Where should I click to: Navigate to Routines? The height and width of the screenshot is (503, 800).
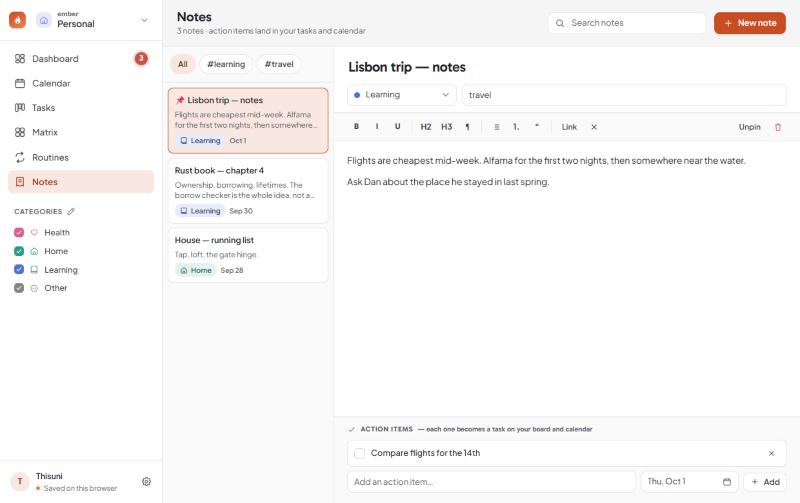pos(81,157)
